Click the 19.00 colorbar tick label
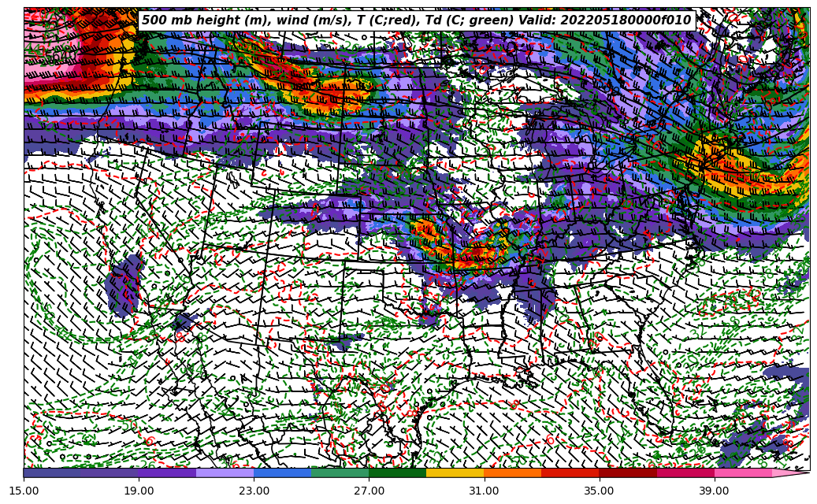 (x=139, y=491)
